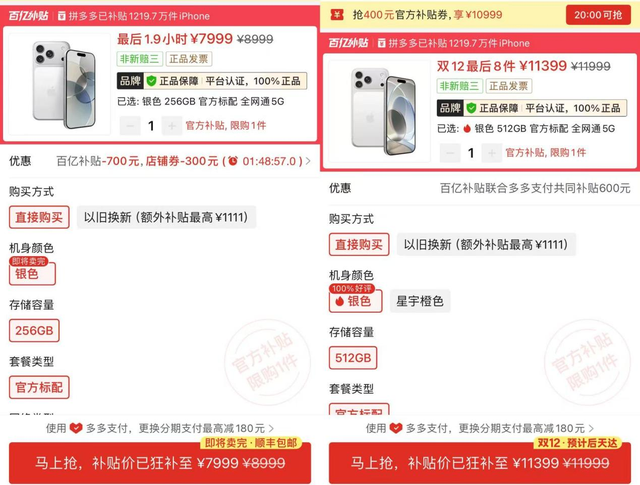640x485 pixels.
Task: Select 银色 color with flame icon
Action: [355, 301]
